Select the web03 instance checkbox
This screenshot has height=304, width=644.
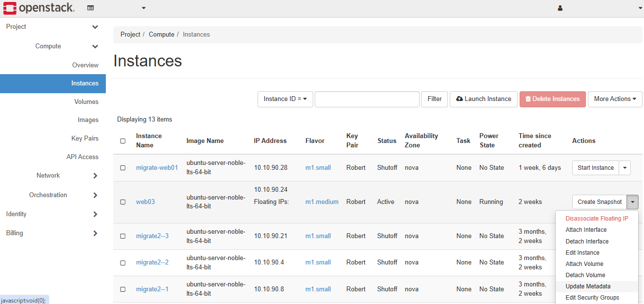[x=123, y=202]
